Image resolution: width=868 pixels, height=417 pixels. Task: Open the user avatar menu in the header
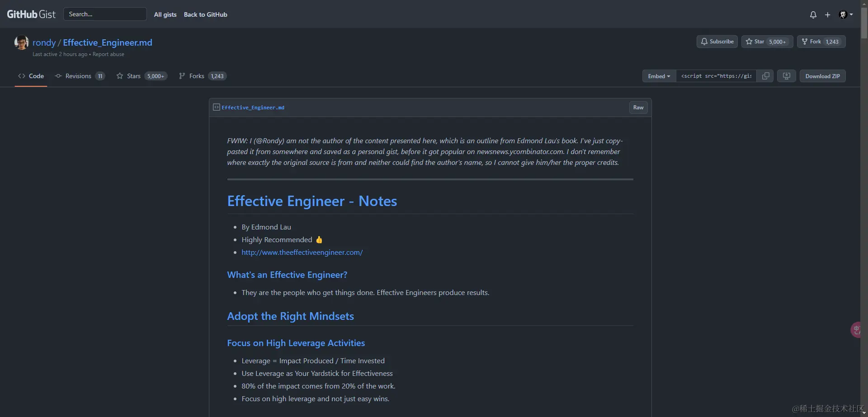pyautogui.click(x=845, y=14)
